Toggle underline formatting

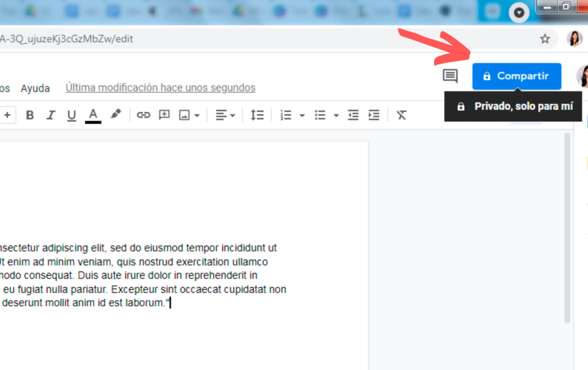[x=72, y=115]
